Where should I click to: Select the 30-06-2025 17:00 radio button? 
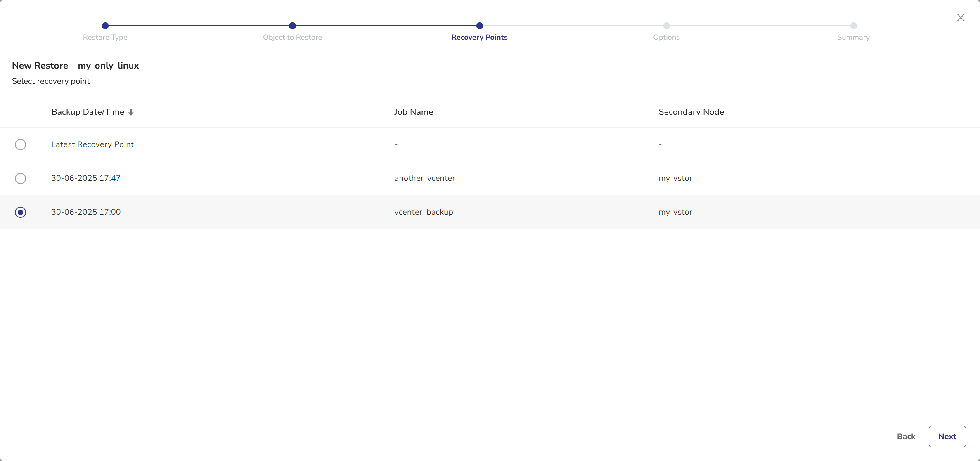[x=20, y=212]
